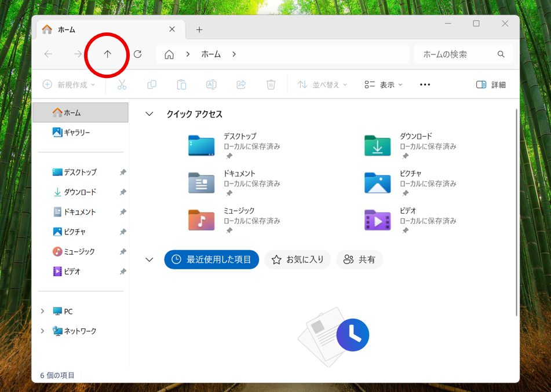551x392 pixels.
Task: Expand the ネットワーク tree node
Action: coord(42,331)
